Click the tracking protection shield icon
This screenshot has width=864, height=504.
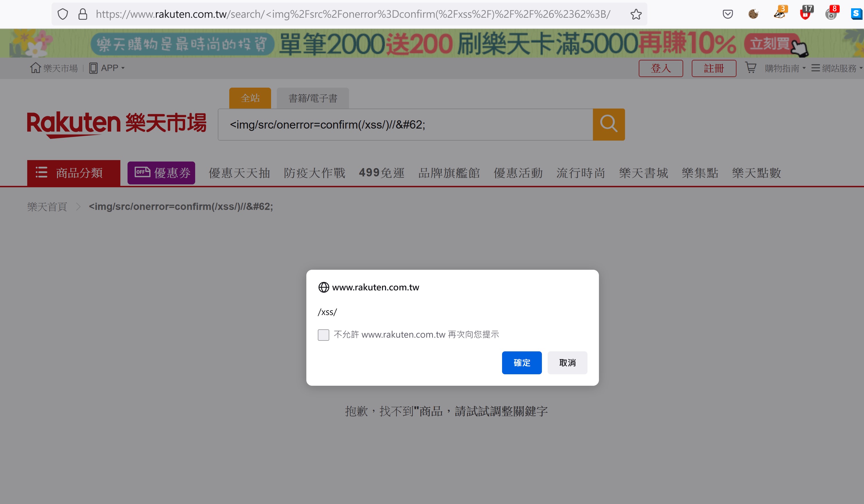(63, 14)
